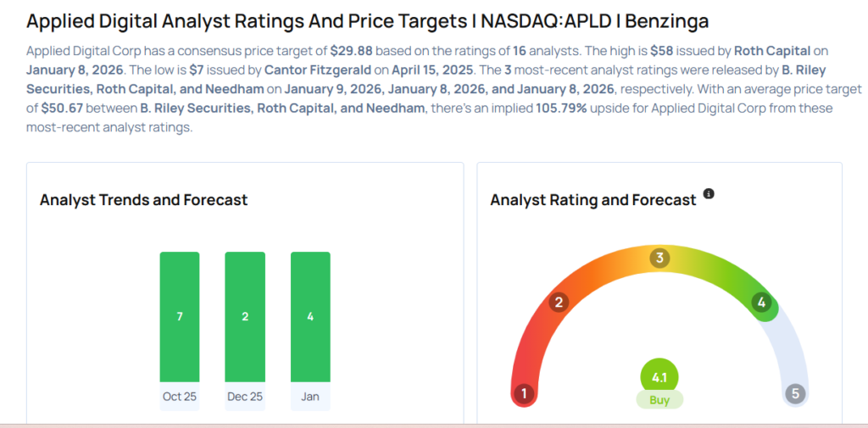Click the info icon beside Analyst Rating heading
The width and height of the screenshot is (868, 428).
709,194
